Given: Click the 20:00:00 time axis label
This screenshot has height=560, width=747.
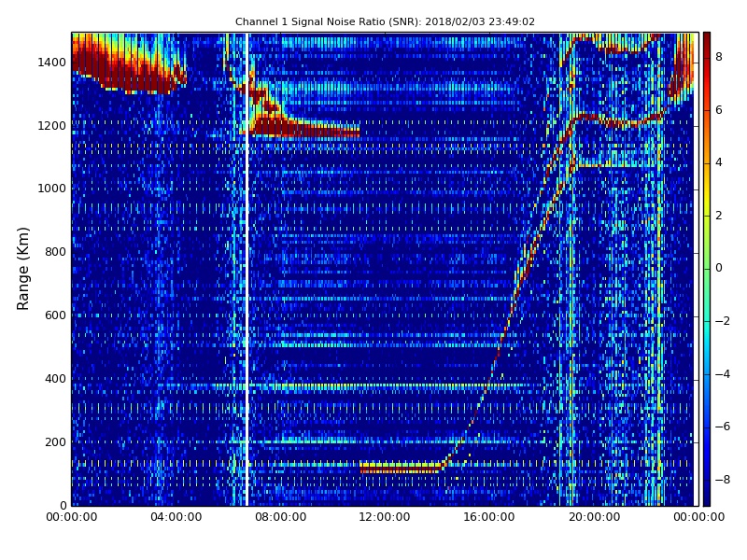Looking at the screenshot, I should pyautogui.click(x=594, y=517).
